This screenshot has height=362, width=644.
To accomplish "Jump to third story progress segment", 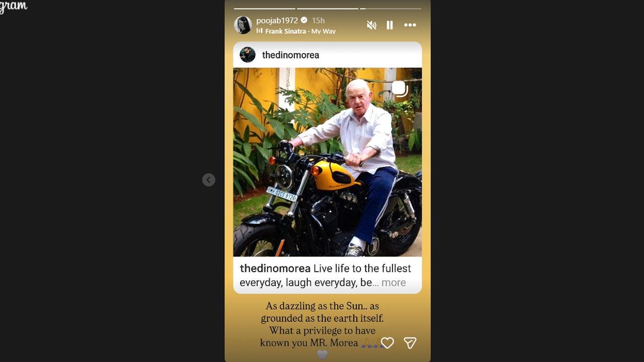I will tap(390, 9).
